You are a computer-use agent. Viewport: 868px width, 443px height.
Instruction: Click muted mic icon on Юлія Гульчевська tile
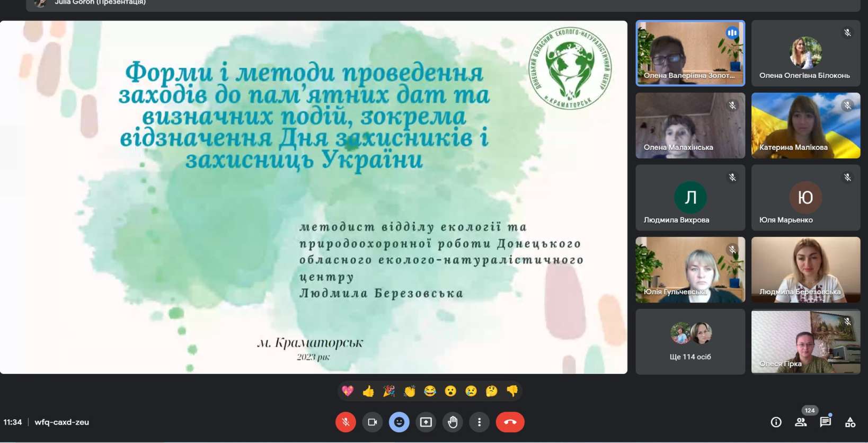[x=732, y=250]
